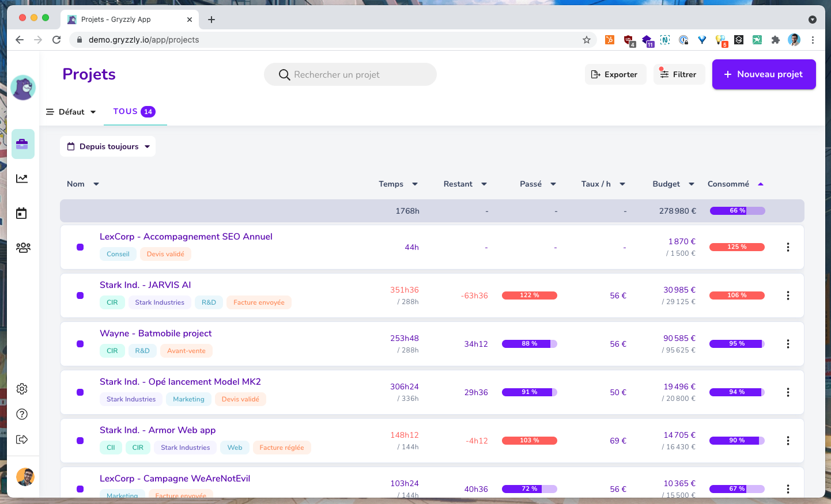Open the help question mark icon
Image resolution: width=831 pixels, height=504 pixels.
tap(22, 414)
